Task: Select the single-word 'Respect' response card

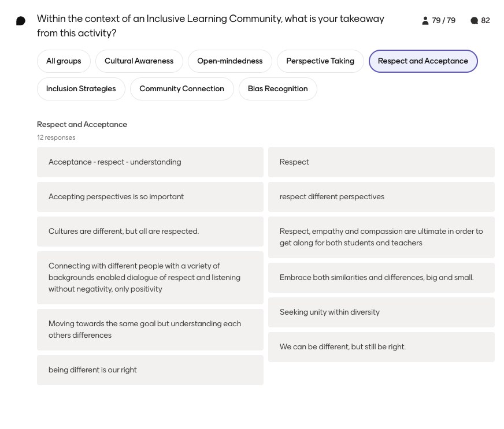Action: (381, 162)
